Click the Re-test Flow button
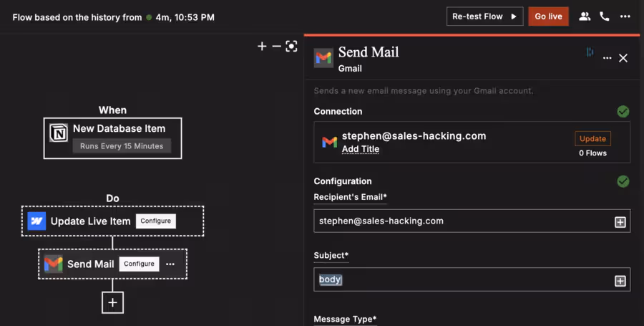 pos(484,16)
